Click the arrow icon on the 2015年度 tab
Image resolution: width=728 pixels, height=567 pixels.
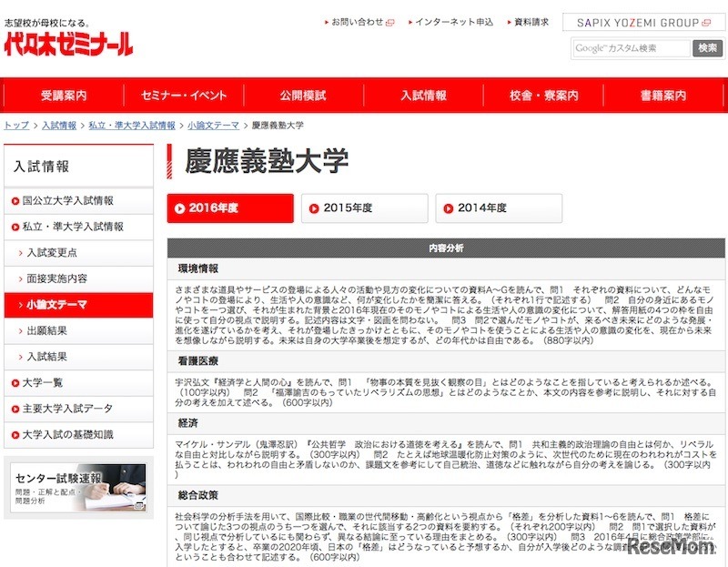click(314, 208)
